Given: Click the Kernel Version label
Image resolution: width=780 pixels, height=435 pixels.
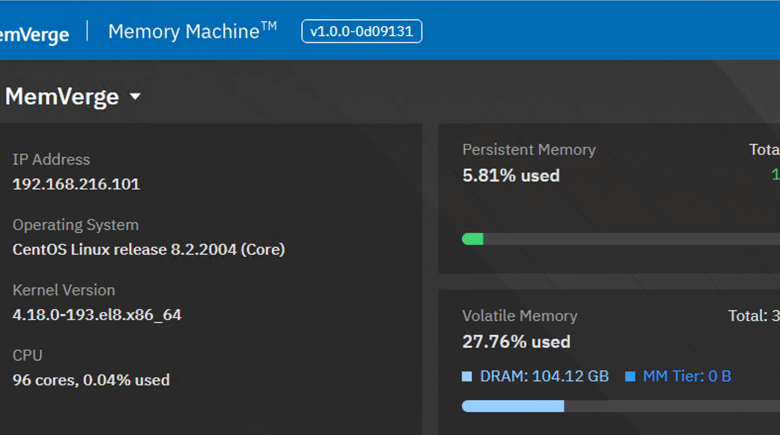Looking at the screenshot, I should (x=64, y=290).
